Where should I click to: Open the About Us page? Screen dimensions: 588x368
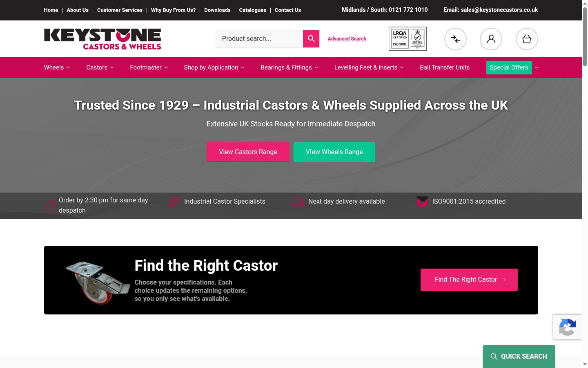[78, 10]
